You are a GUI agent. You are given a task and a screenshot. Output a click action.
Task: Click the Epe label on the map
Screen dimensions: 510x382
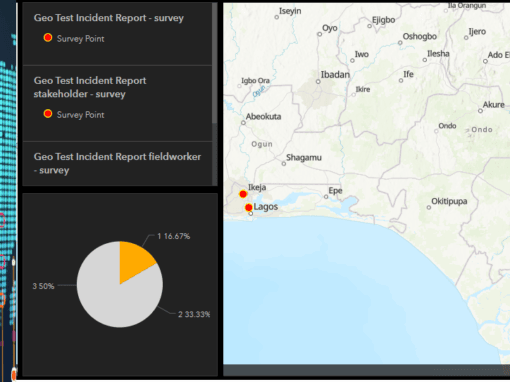pyautogui.click(x=335, y=191)
